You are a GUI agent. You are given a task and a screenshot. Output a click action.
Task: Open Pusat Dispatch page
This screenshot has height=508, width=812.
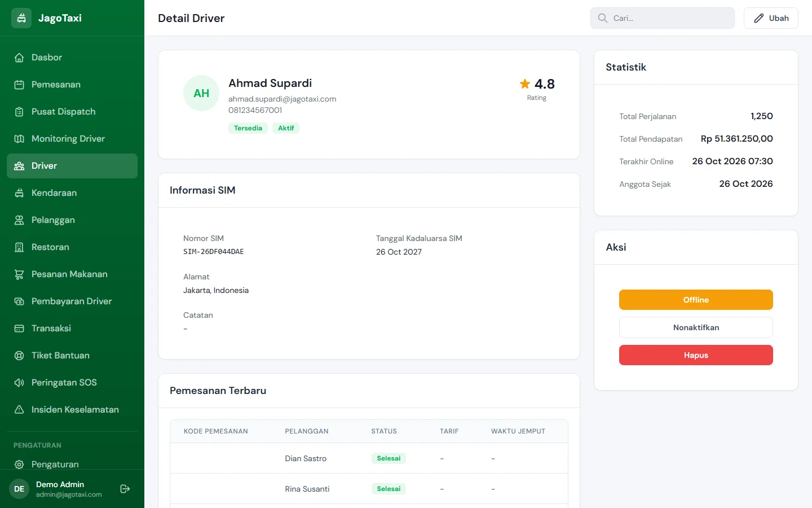pos(72,112)
